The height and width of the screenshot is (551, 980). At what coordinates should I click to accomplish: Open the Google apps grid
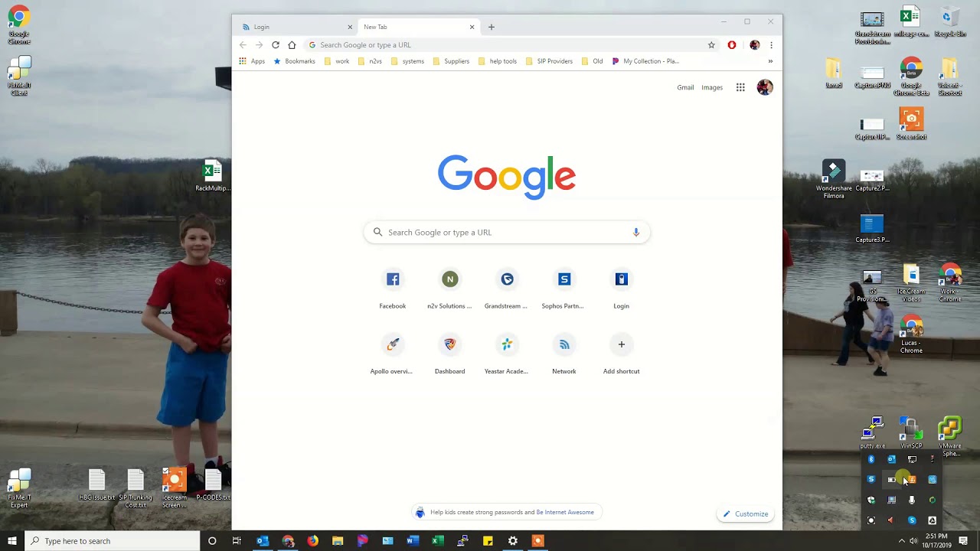tap(740, 87)
